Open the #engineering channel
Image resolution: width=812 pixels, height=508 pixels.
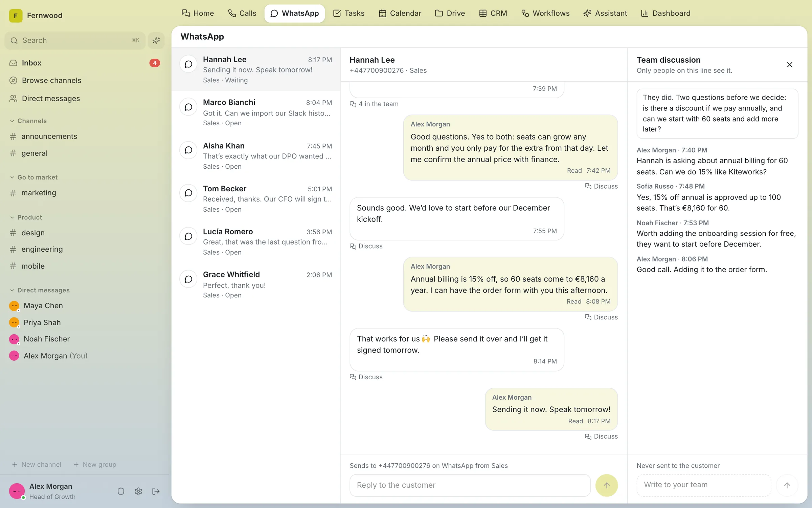[x=85, y=249]
